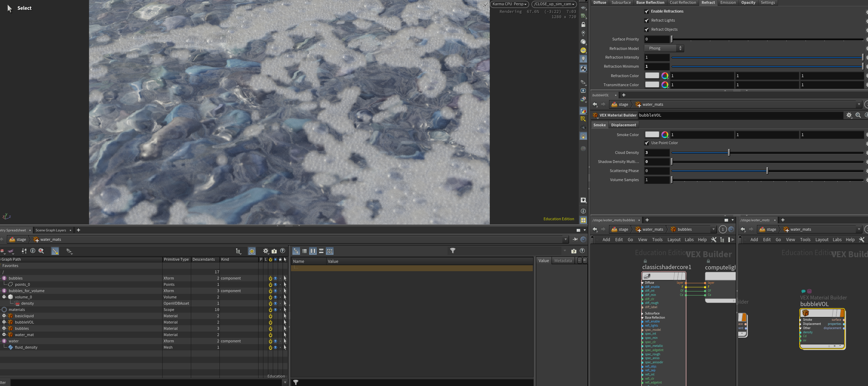The width and height of the screenshot is (868, 386).
Task: Click the wrench icon in bubbles network menu
Action: [x=714, y=239]
